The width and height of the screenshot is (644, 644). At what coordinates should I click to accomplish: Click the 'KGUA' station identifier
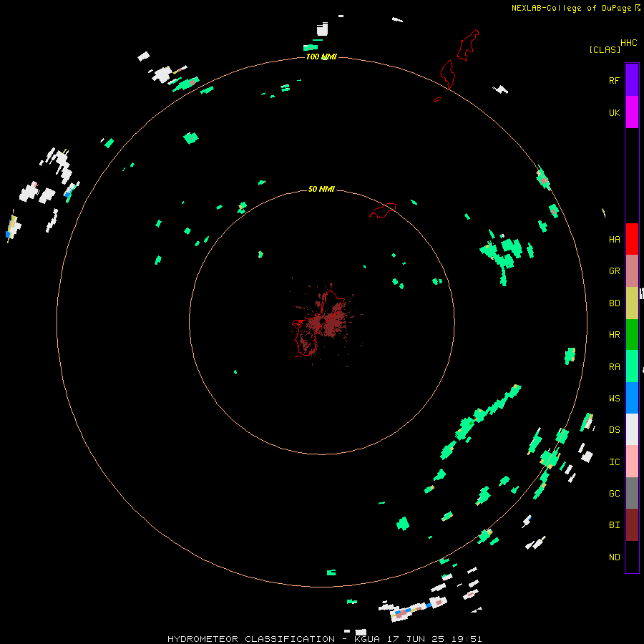coord(367,639)
